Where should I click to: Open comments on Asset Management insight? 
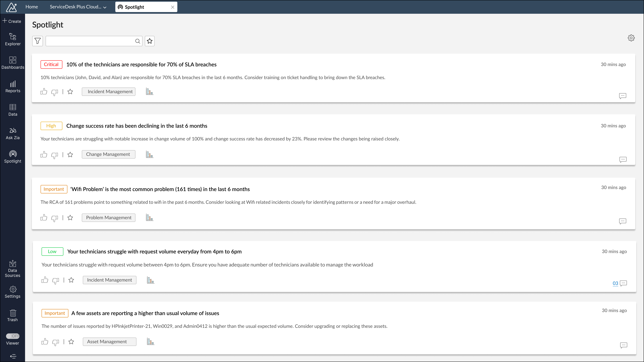pyautogui.click(x=624, y=345)
